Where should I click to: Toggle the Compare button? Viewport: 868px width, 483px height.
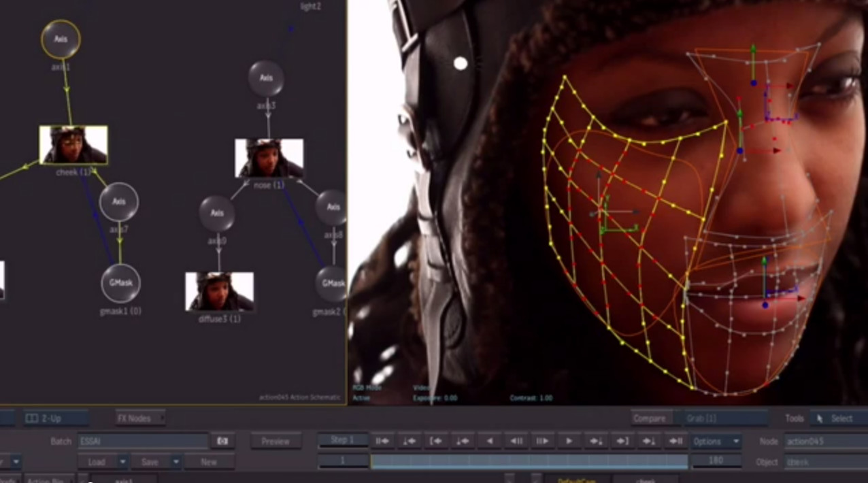click(x=649, y=418)
